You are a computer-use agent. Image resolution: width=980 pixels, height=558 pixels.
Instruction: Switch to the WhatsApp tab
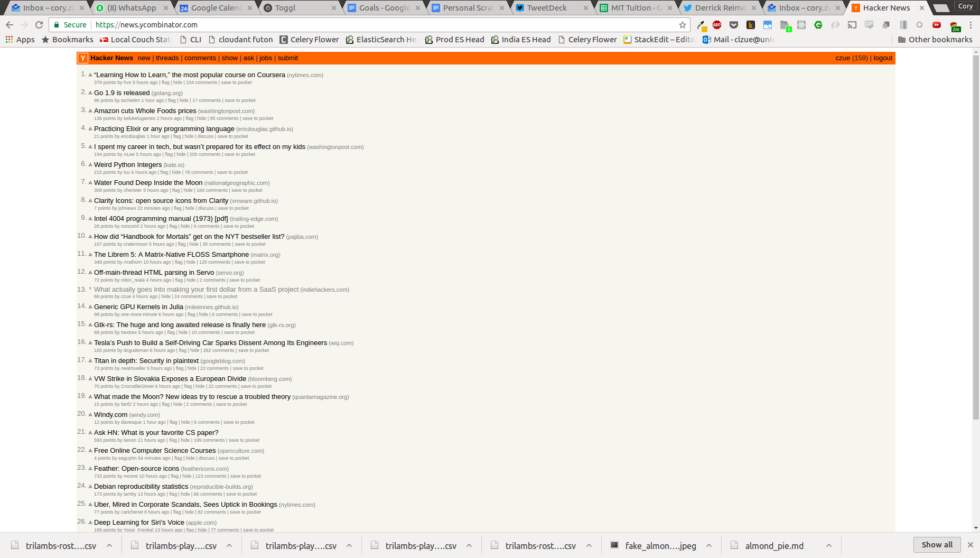click(132, 8)
